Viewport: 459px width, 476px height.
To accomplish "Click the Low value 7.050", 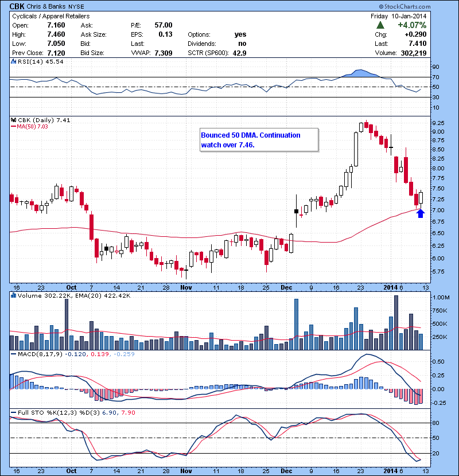I will (x=56, y=44).
